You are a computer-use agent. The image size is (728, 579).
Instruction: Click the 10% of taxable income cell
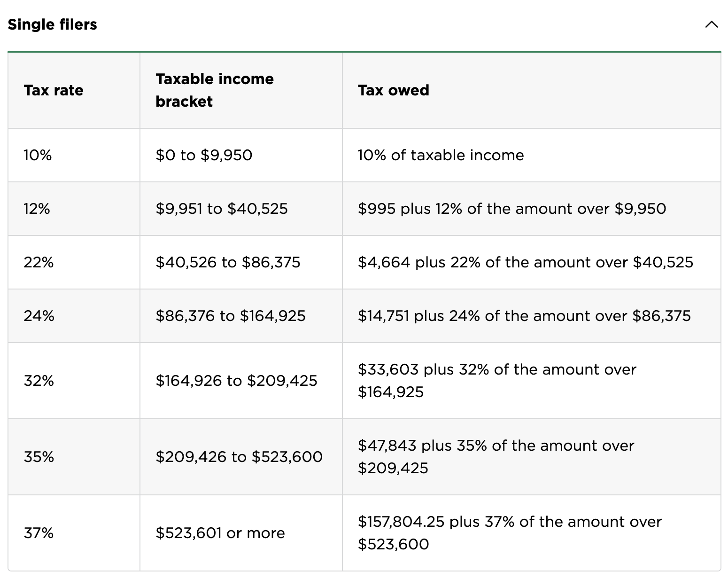(441, 155)
